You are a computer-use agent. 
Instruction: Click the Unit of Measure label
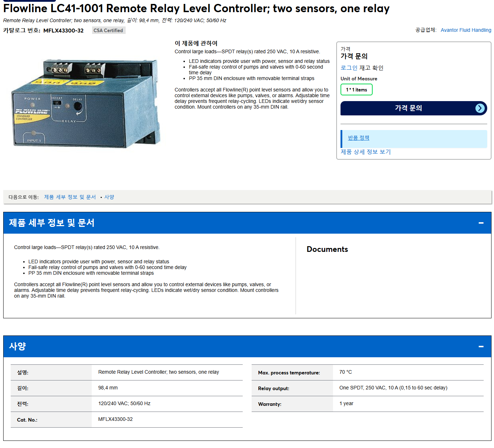coord(359,79)
